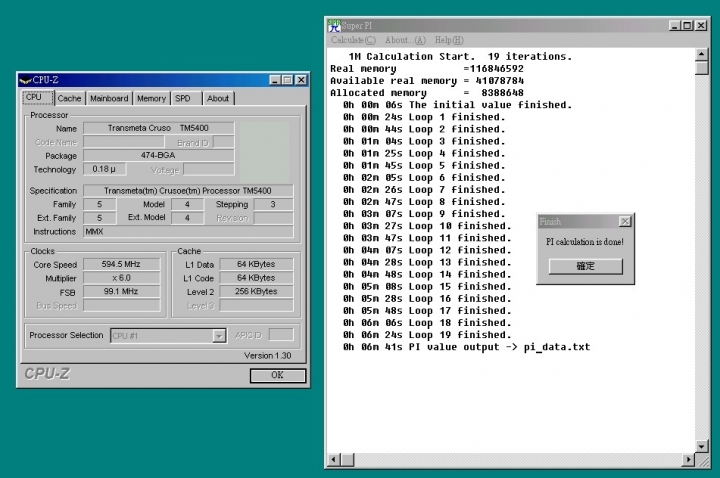The image size is (720, 478).
Task: Close the CPU-Z window
Action: (301, 80)
